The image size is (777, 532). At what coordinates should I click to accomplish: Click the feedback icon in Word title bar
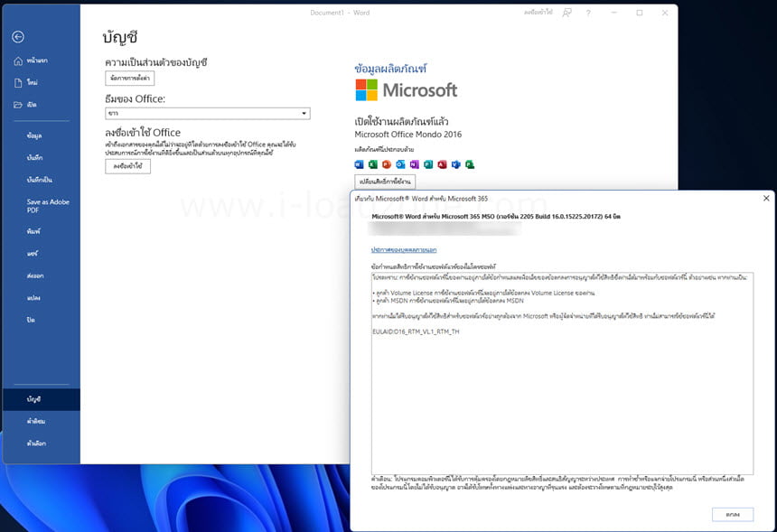coord(566,13)
